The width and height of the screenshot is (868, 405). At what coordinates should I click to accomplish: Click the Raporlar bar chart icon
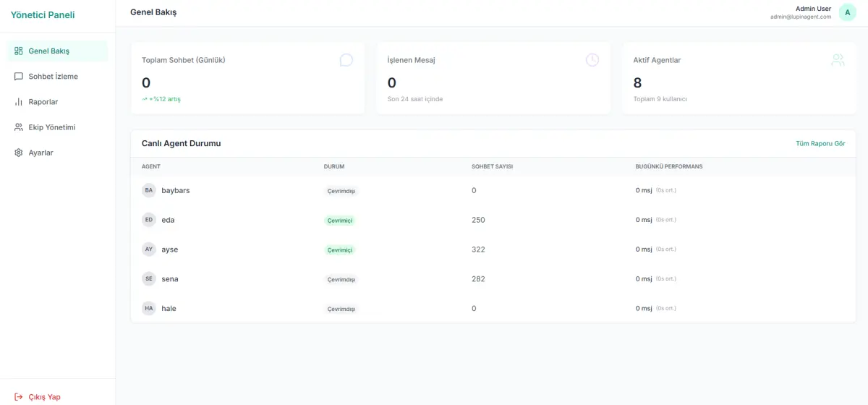tap(19, 101)
